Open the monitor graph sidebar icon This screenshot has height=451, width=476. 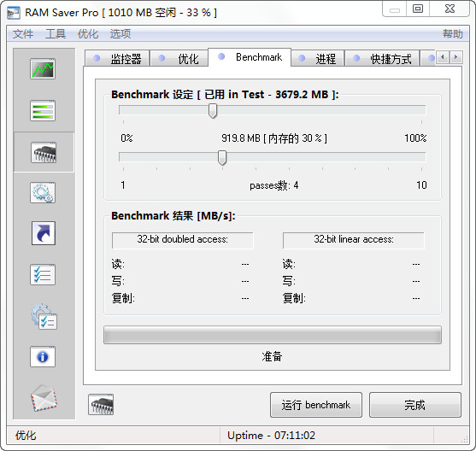[x=43, y=69]
